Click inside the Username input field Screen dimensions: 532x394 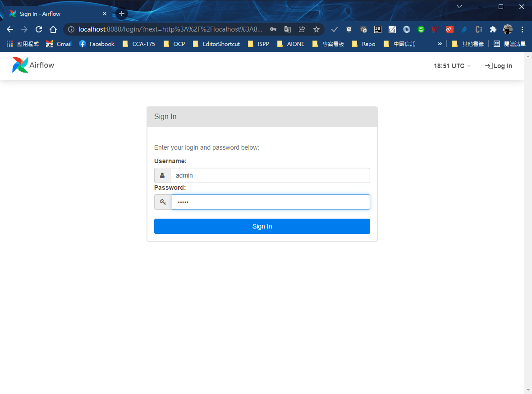pos(271,175)
